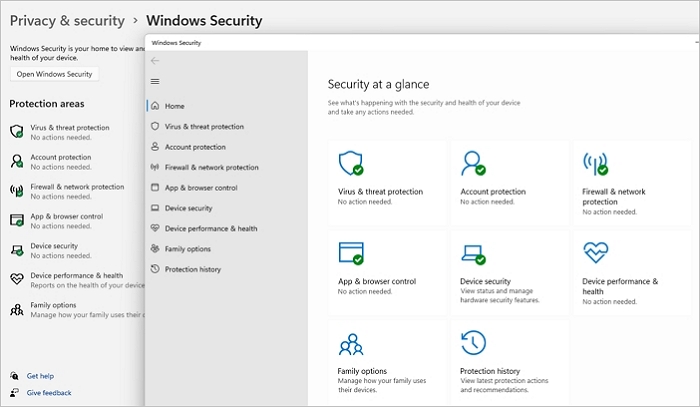Click the Give feedback link

tap(48, 393)
